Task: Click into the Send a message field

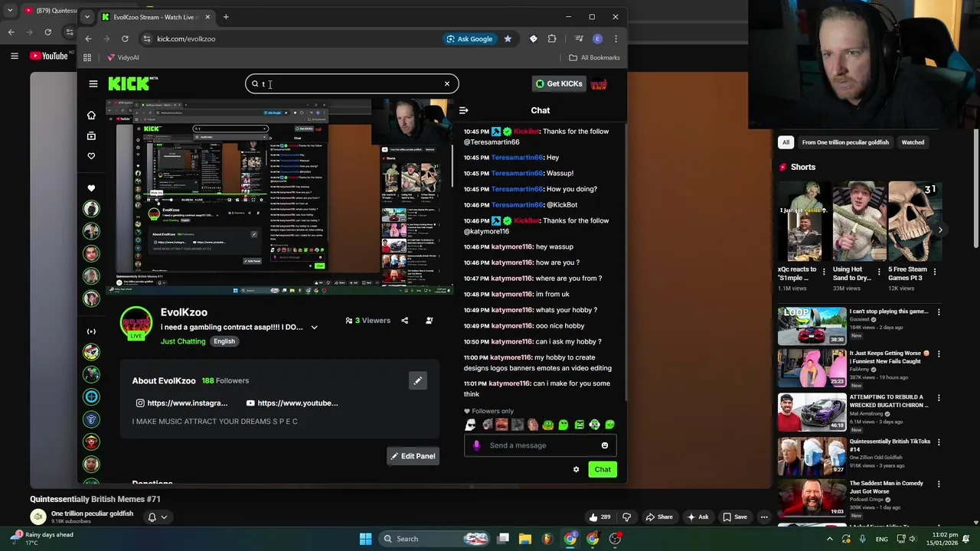Action: point(540,445)
